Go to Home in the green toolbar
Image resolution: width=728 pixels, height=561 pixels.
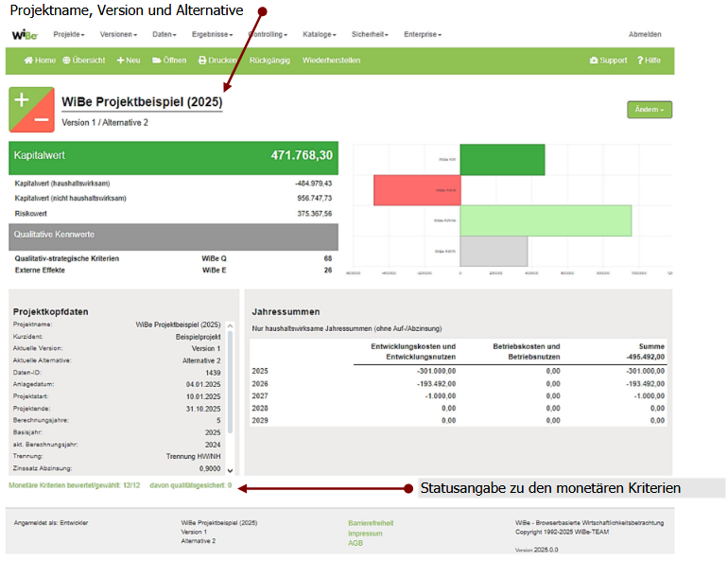tap(40, 61)
